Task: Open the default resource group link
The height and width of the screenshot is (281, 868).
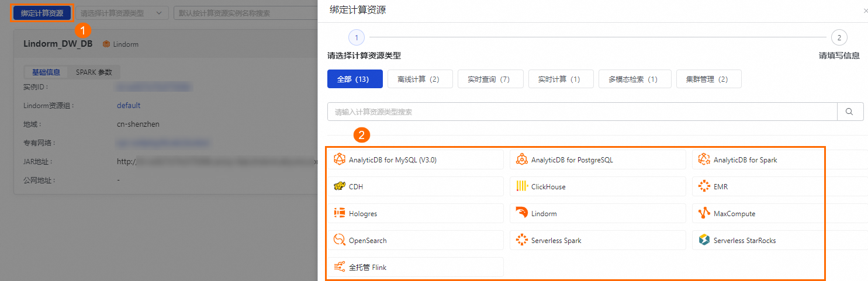Action: [129, 106]
